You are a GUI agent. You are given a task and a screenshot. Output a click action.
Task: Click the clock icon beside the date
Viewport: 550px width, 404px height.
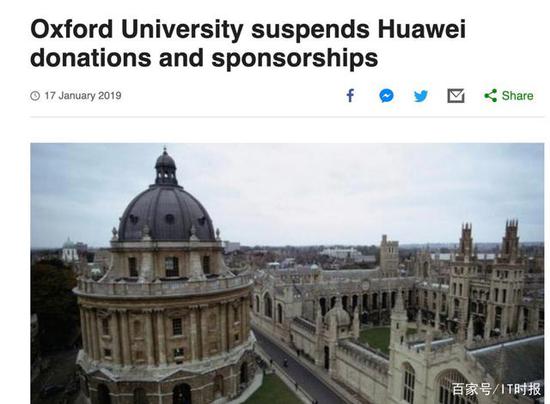pyautogui.click(x=35, y=96)
